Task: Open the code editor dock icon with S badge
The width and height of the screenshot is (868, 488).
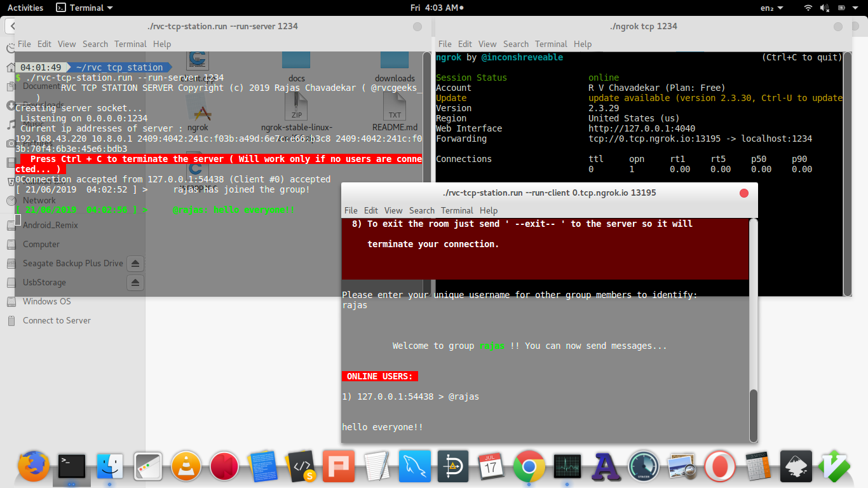Action: [x=300, y=466]
